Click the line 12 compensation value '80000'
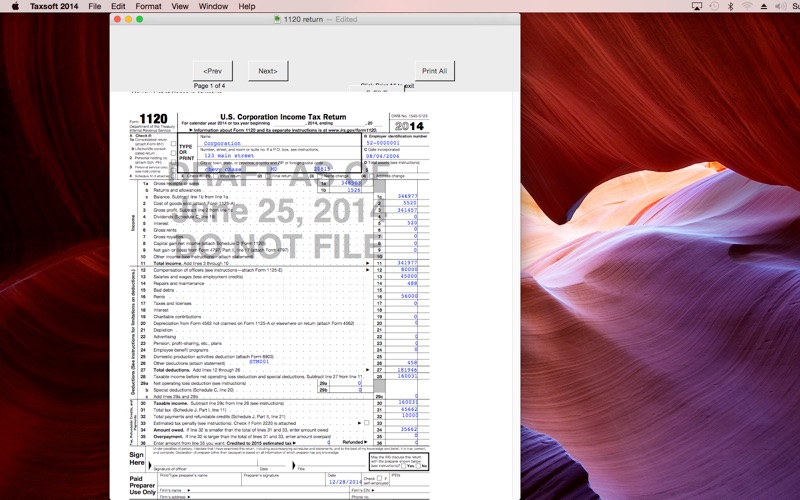Image resolution: width=800 pixels, height=500 pixels. tap(409, 269)
